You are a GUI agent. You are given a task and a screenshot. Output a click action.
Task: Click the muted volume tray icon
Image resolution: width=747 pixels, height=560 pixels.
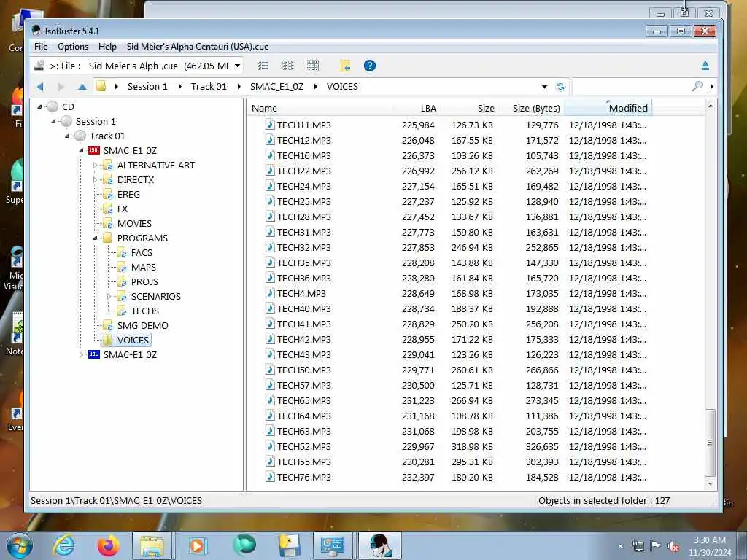(x=673, y=547)
